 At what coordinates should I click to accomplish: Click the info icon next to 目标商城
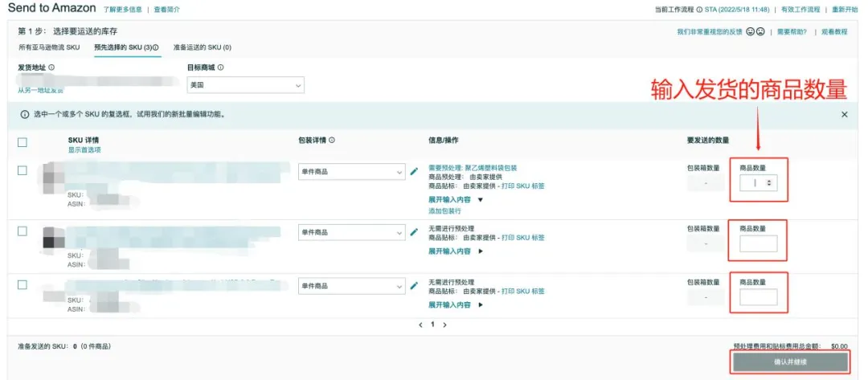tap(220, 67)
